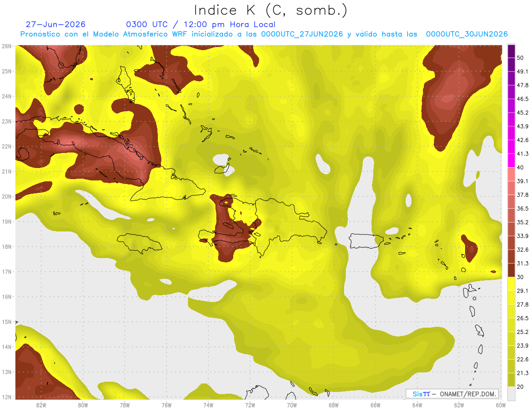Click the longitude label "70W"
The height and width of the screenshot is (411, 532).
pyautogui.click(x=292, y=405)
